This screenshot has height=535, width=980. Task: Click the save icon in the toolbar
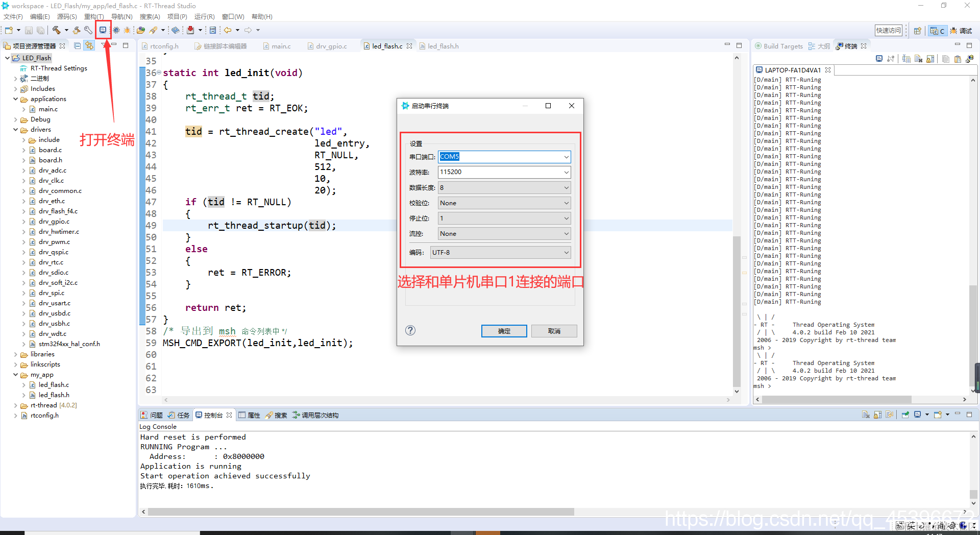[x=29, y=30]
